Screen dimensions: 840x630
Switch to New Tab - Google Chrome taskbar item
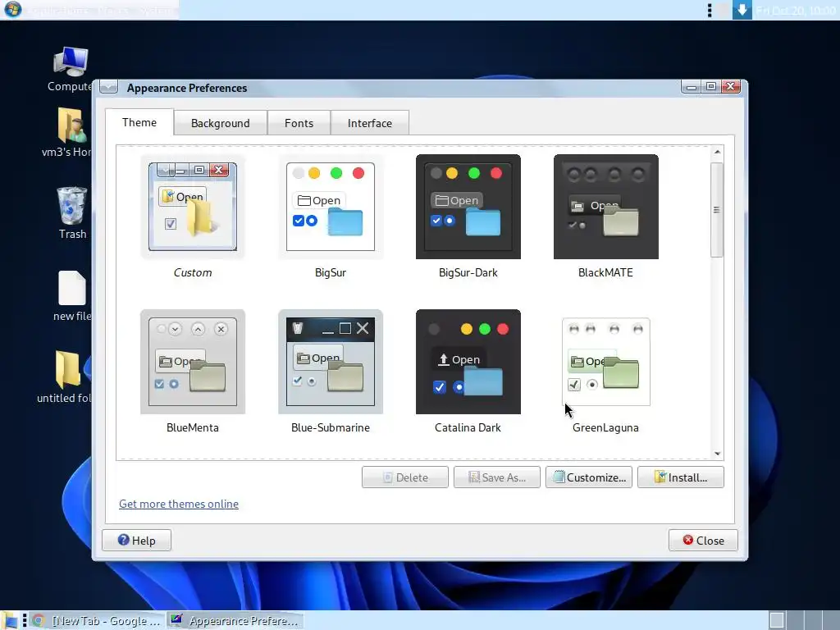point(97,620)
